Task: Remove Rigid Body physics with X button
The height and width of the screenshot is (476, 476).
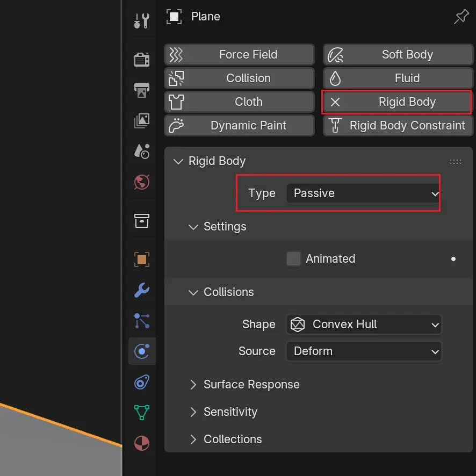Action: (335, 102)
